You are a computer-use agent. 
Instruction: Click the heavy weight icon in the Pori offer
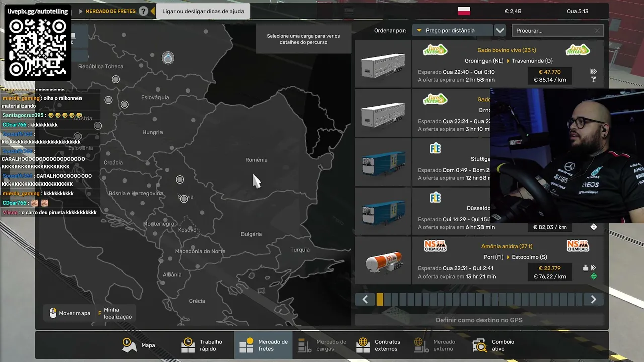[x=586, y=268]
